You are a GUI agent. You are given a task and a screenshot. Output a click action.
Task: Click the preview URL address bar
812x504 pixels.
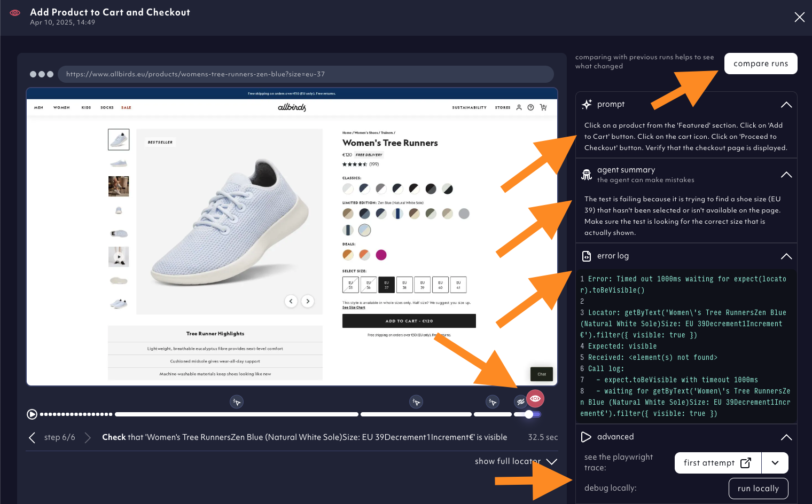tap(306, 74)
